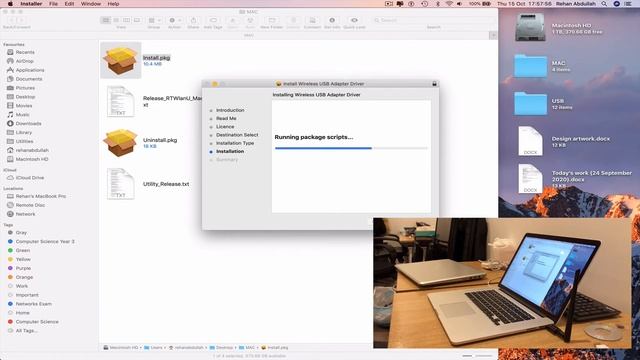640x360 pixels.
Task: Open Desktop in Finder sidebar
Action: tap(25, 97)
